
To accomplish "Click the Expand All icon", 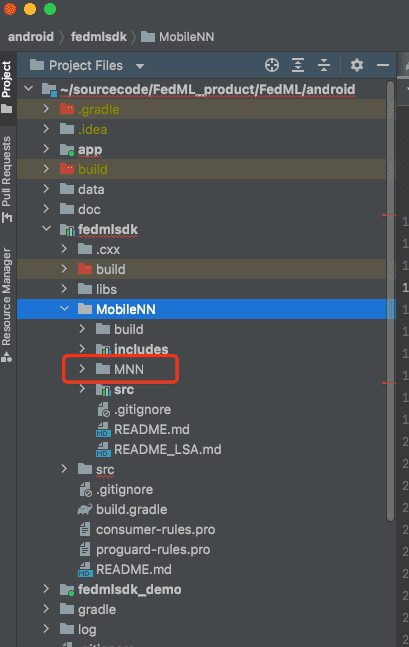I will (x=298, y=65).
